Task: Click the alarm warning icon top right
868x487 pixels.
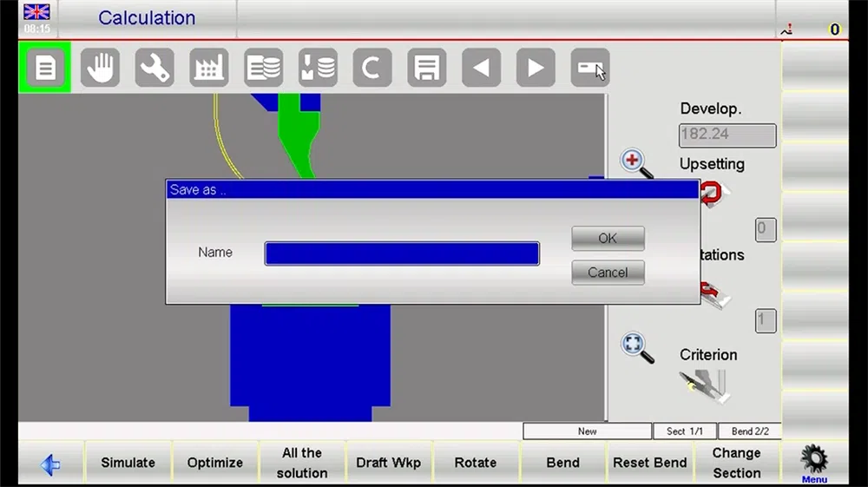Action: [x=786, y=30]
